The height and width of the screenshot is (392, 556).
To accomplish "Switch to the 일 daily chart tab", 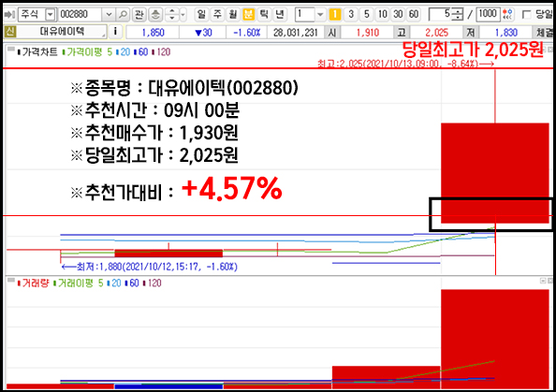I will tap(201, 15).
